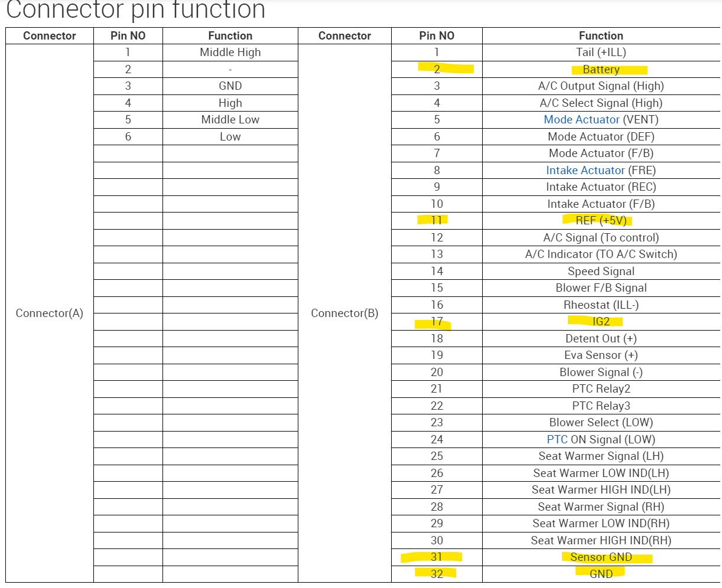
Task: Follow the blue PTC link
Action: 557,440
